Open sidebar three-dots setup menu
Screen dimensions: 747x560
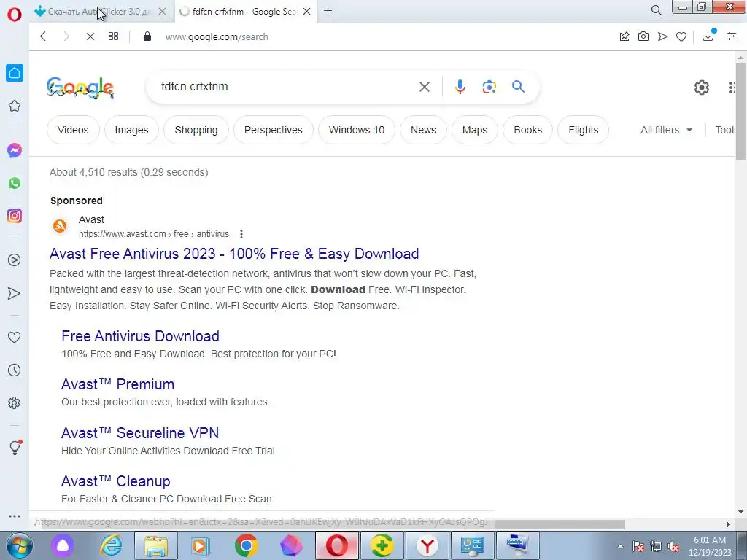coord(15,516)
